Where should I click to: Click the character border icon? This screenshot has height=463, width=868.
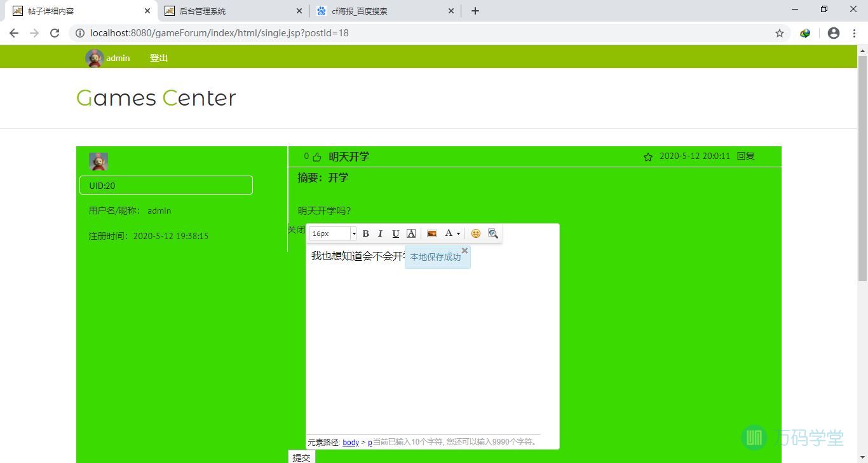coord(411,233)
